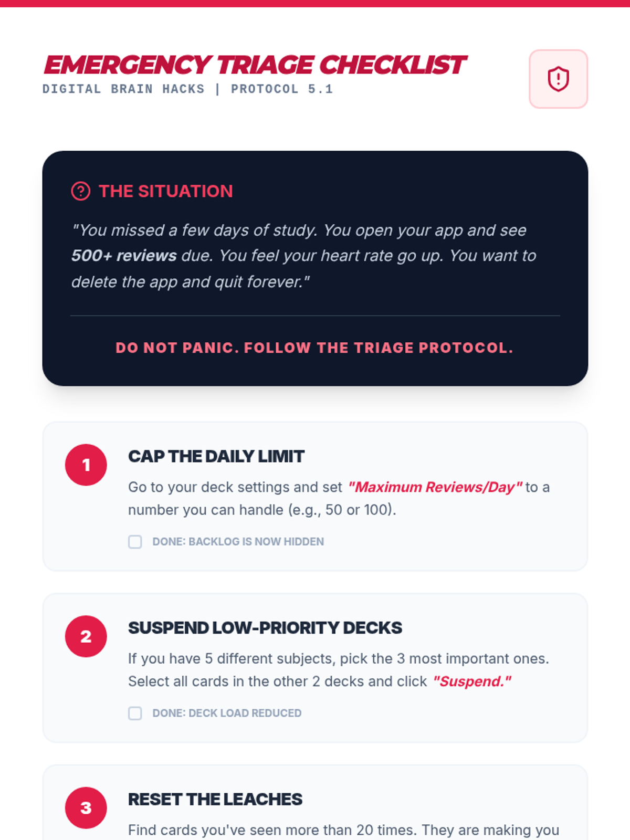The image size is (630, 840).
Task: Click the red top accent bar
Action: click(x=315, y=3)
